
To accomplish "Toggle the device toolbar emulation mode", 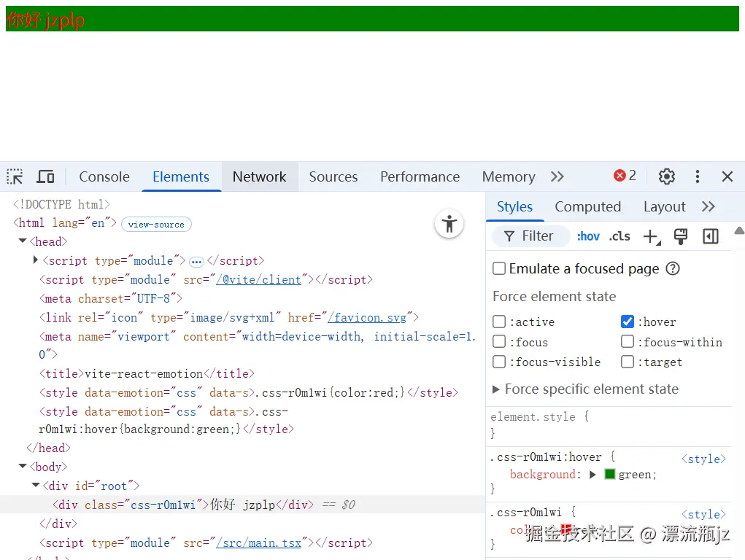I will [45, 176].
